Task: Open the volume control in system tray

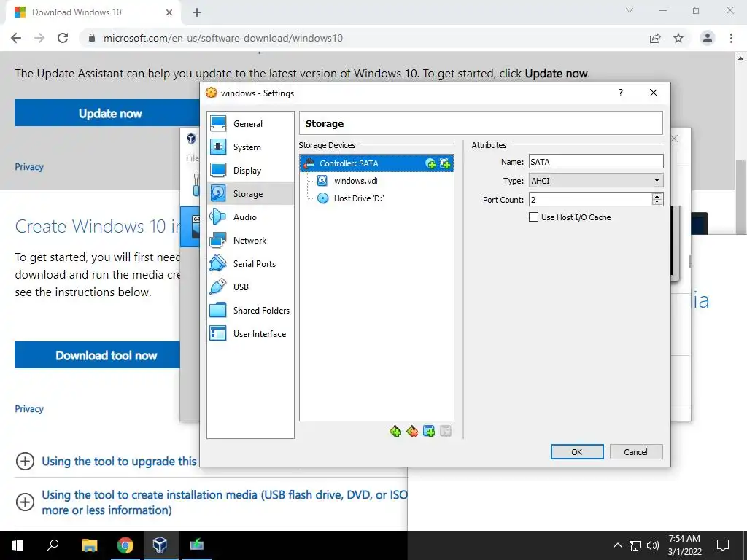Action: coord(653,545)
